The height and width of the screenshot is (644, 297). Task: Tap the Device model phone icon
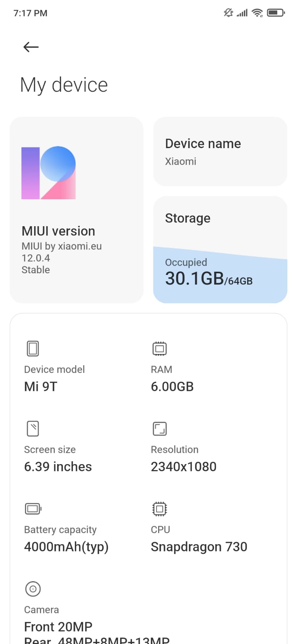tap(33, 349)
